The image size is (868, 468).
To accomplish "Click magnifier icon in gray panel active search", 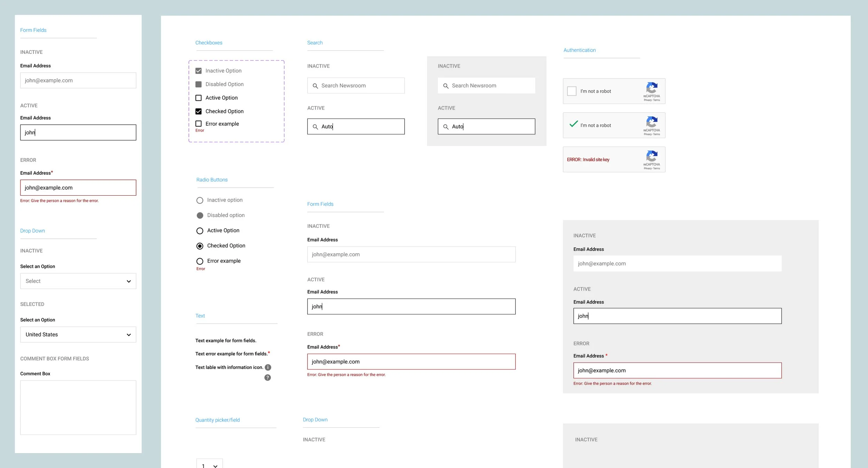I will click(x=446, y=127).
